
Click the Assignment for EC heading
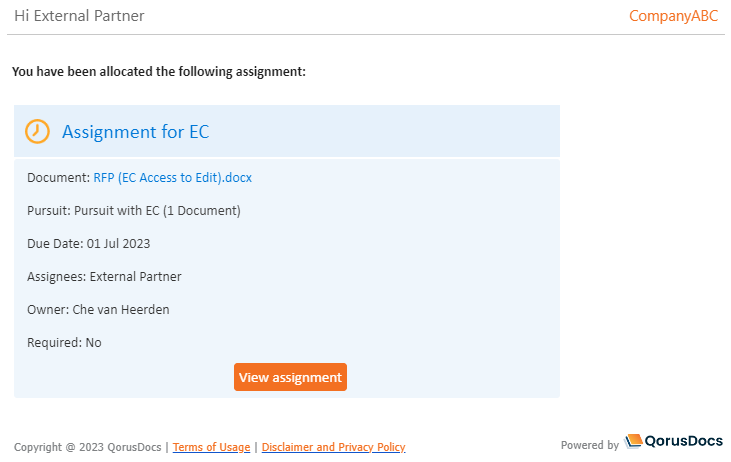coord(136,132)
